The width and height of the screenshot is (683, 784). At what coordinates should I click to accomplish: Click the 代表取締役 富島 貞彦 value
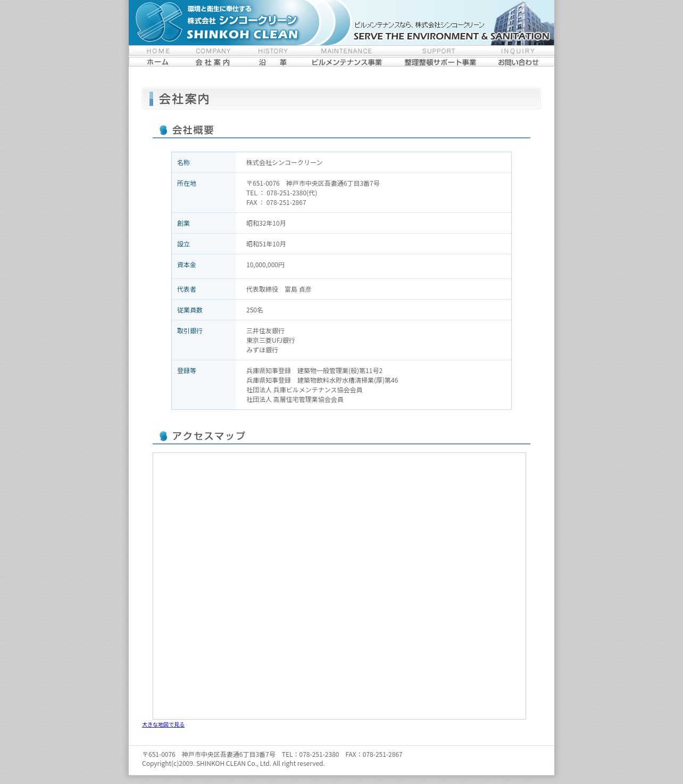(x=279, y=289)
